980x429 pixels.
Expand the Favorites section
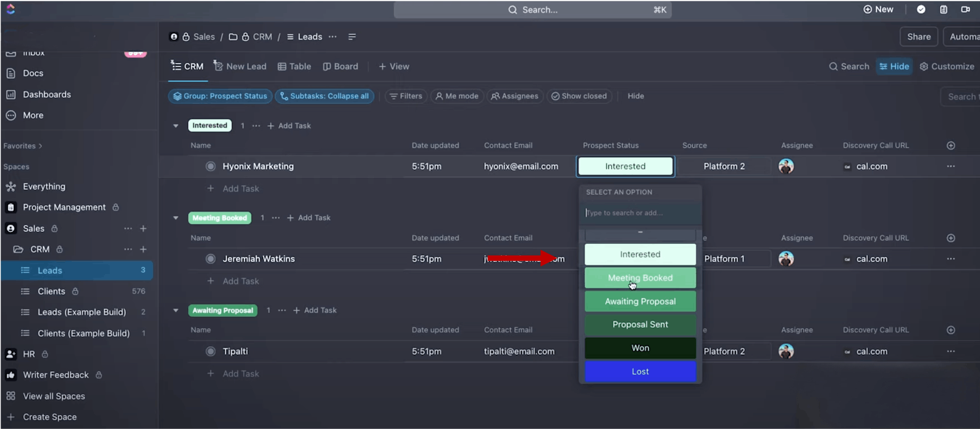coord(23,146)
